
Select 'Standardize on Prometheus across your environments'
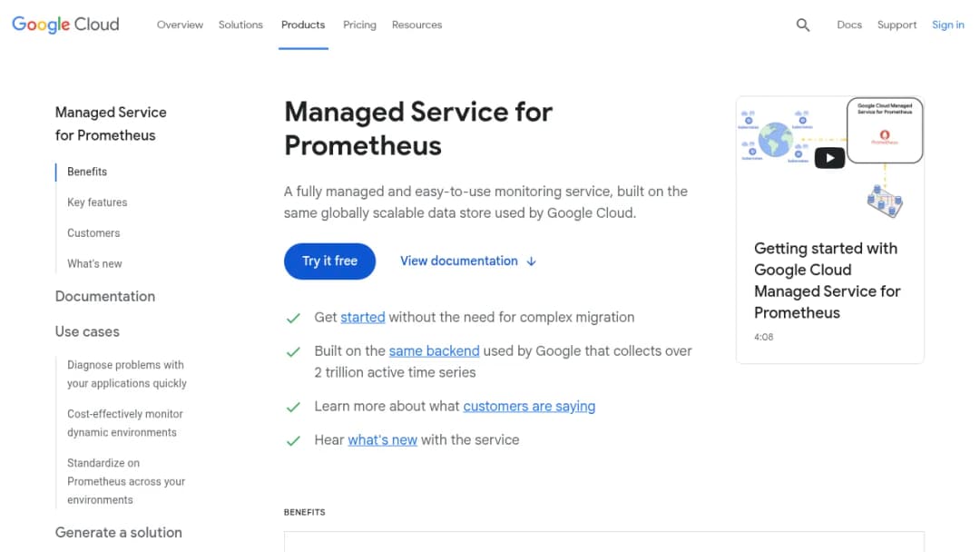(126, 481)
